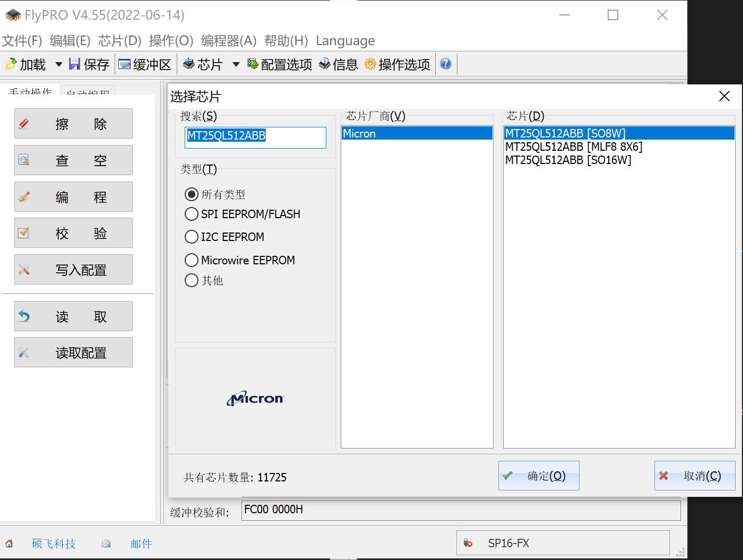Click the Load (加载) toolbar icon
Screen dimensions: 743x560
12,64
